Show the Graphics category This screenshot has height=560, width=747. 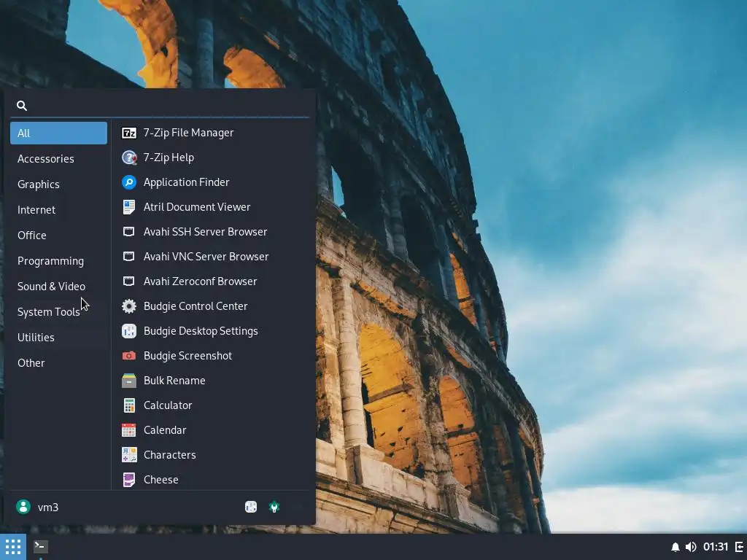click(58, 184)
